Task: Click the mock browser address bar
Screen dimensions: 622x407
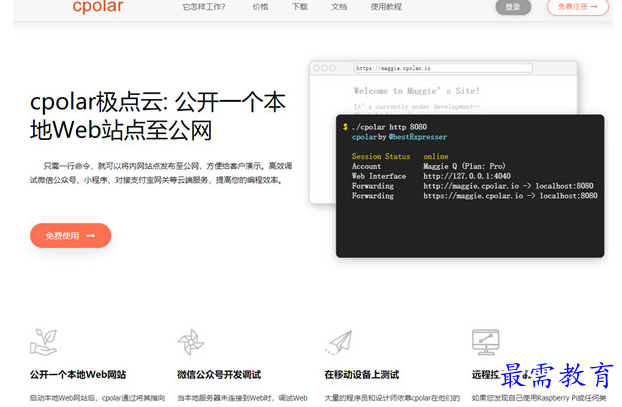Action: point(443,68)
